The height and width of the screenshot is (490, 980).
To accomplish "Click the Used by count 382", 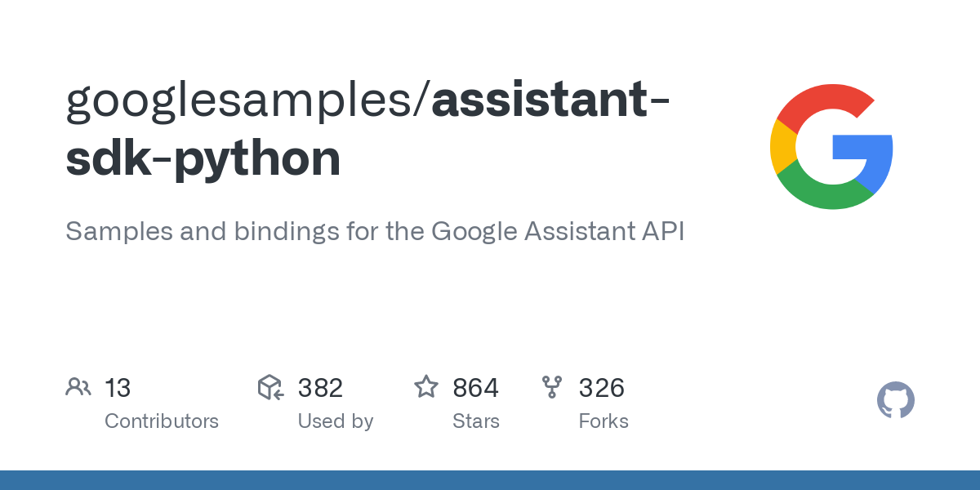I will (x=320, y=388).
